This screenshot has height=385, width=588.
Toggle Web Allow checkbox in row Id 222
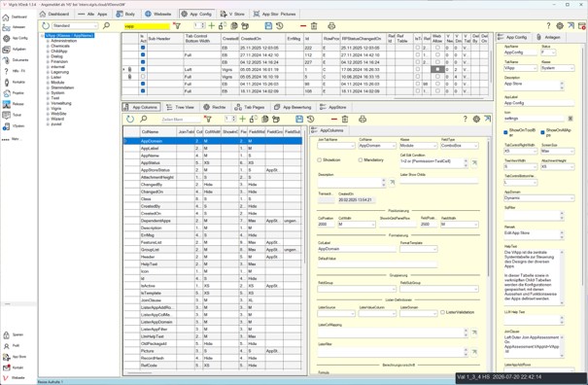point(437,48)
